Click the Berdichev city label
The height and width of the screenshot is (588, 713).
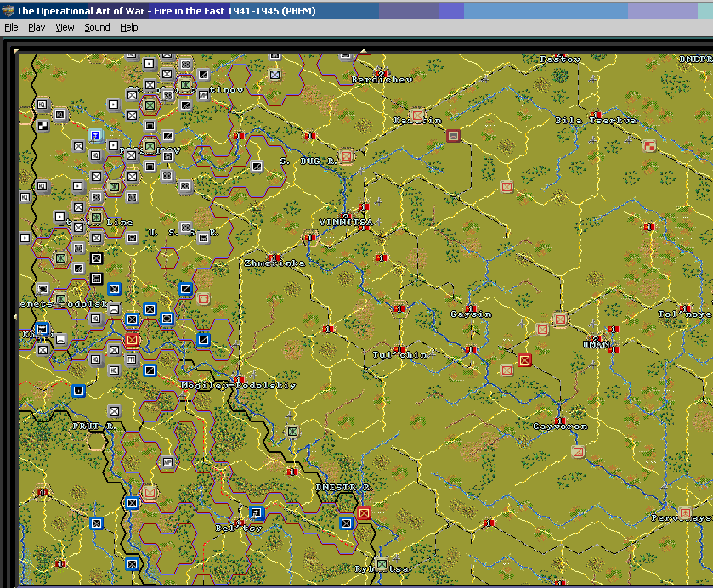click(382, 80)
